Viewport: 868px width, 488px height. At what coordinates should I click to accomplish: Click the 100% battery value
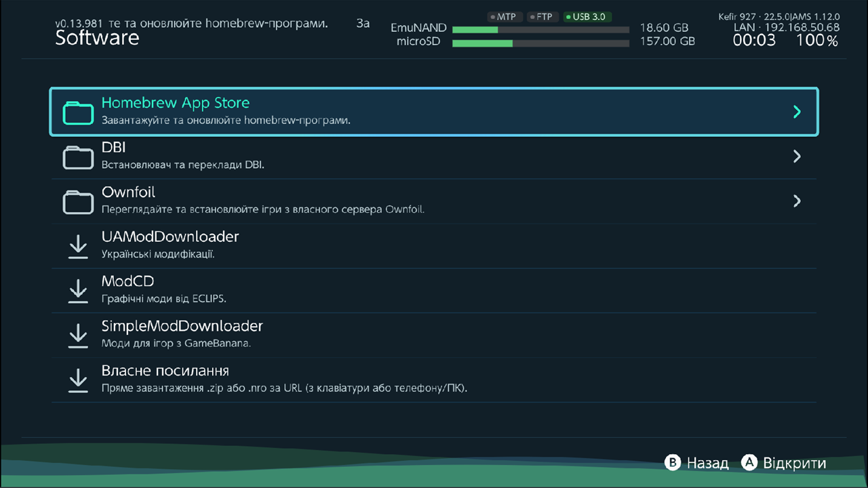pyautogui.click(x=817, y=41)
